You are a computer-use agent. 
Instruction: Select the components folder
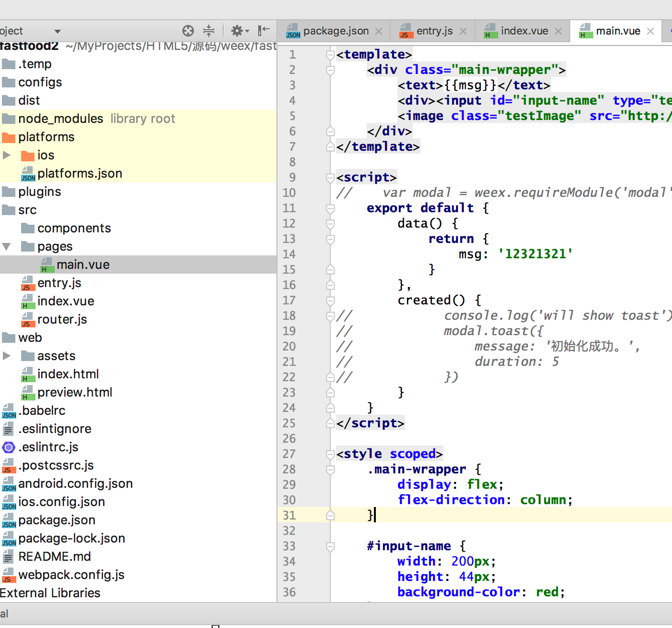(66, 228)
